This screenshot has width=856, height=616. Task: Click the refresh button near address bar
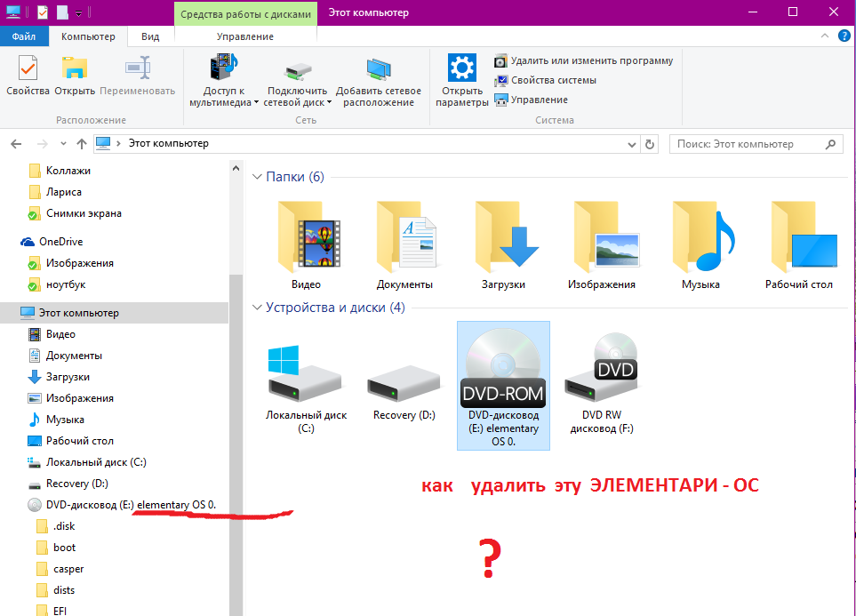pos(650,144)
